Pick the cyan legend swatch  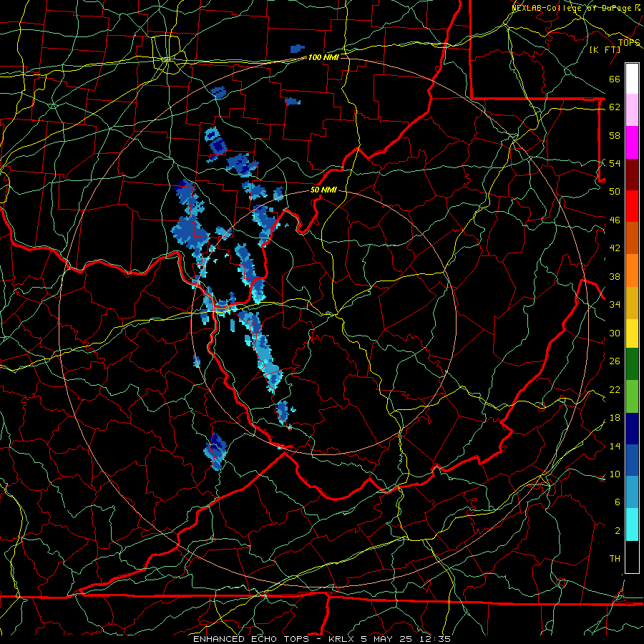[632, 525]
